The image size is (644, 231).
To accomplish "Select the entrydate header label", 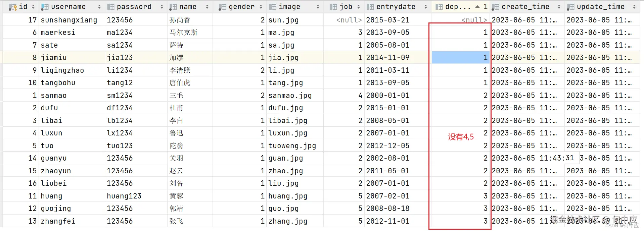I will click(396, 7).
